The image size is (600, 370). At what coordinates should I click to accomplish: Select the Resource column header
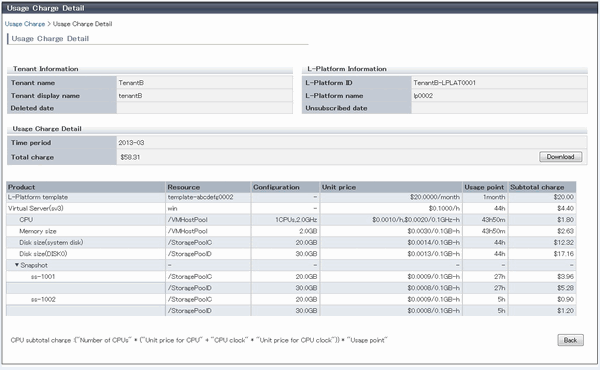click(208, 187)
